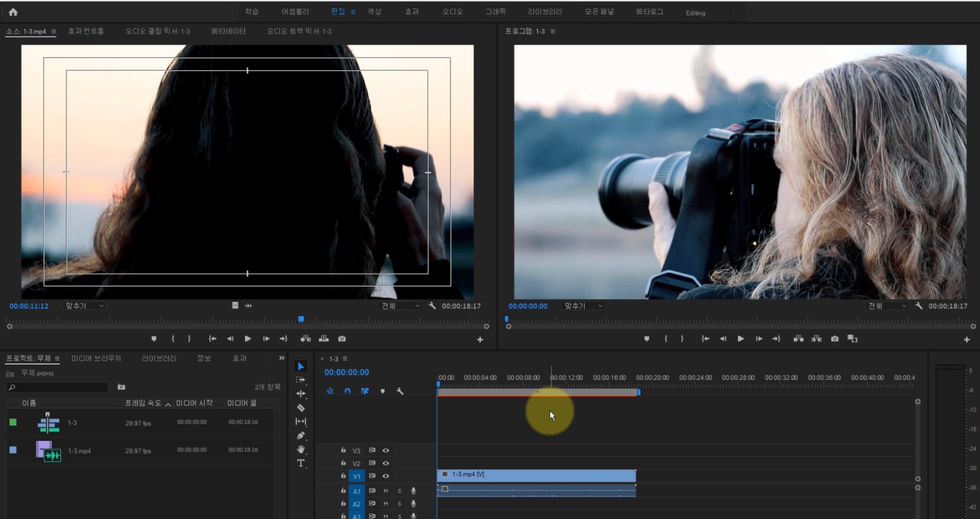Screen dimensions: 980x519
Task: Open the Source monitor zoom level dropdown (맞추기)
Action: 85,306
